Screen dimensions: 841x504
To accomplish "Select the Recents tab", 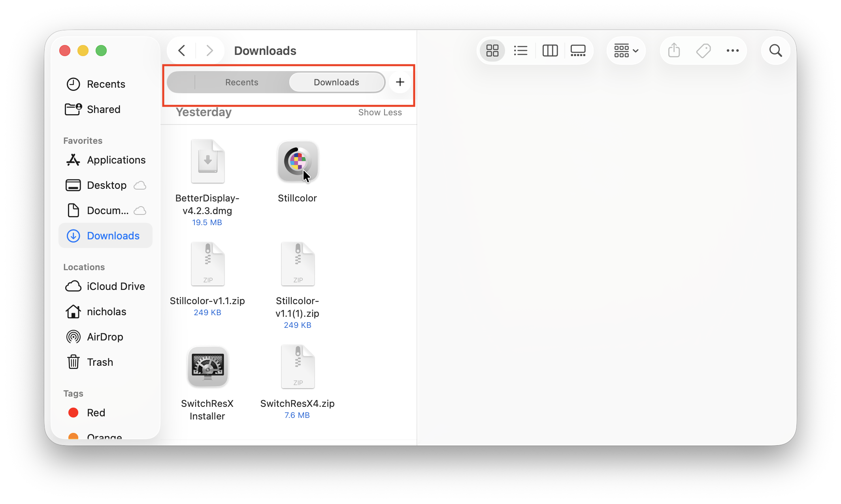I will point(241,82).
